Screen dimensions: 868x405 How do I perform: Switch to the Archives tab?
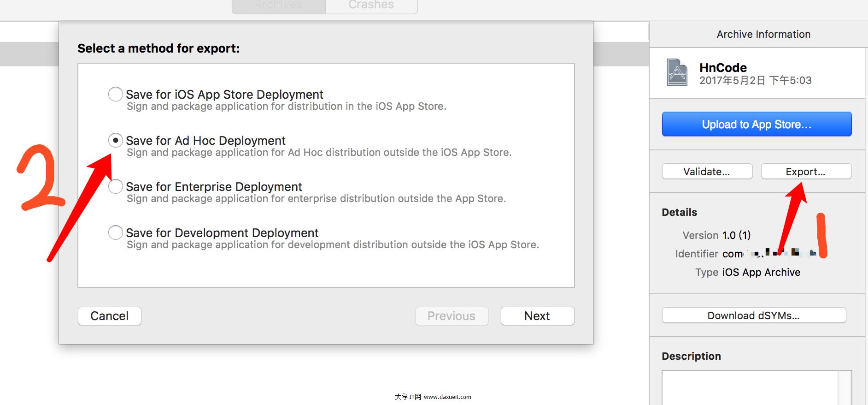[x=279, y=6]
